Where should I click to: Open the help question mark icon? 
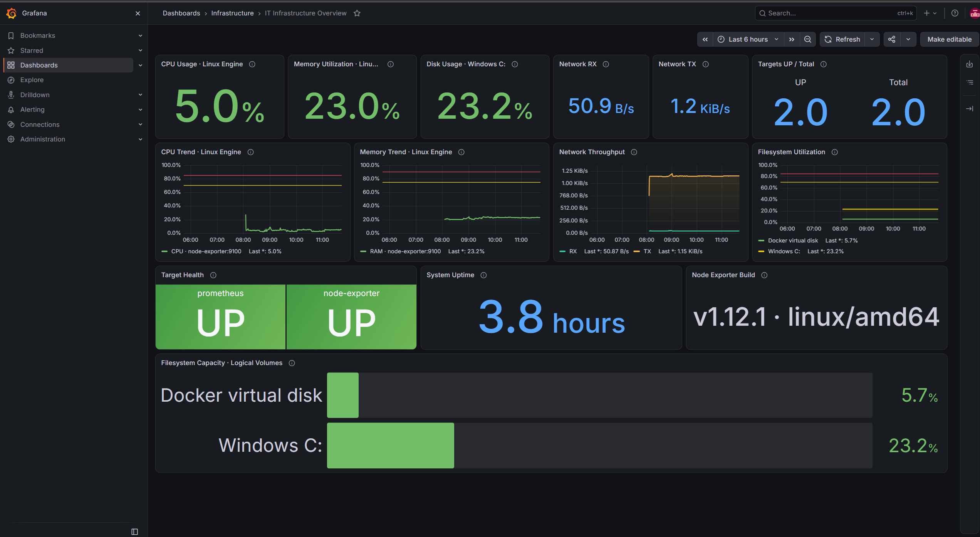[955, 13]
